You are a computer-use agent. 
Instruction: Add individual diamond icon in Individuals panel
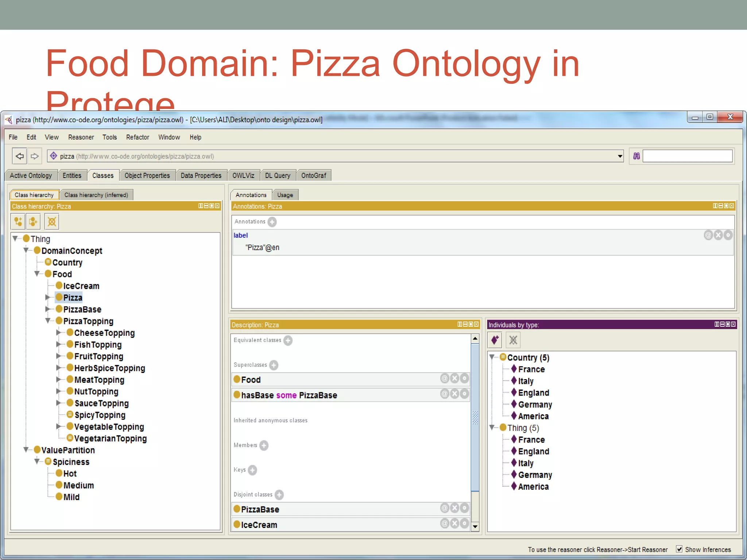pos(495,340)
